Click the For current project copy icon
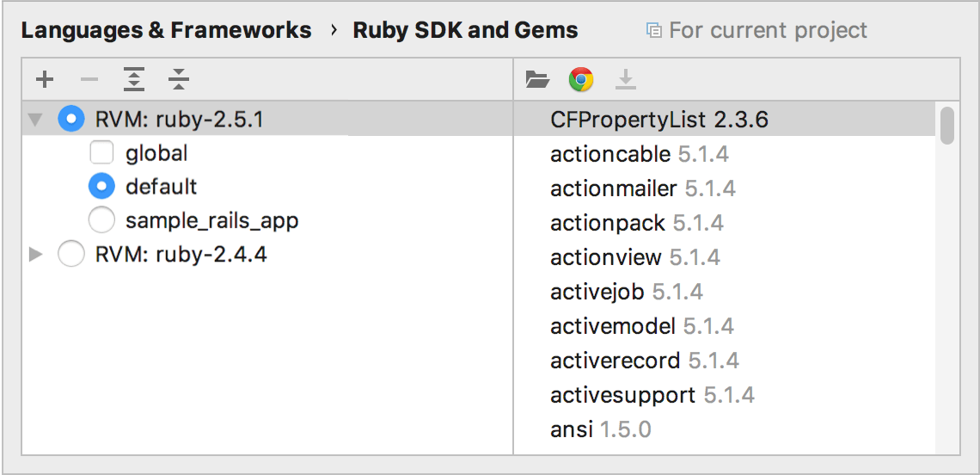Image resolution: width=980 pixels, height=475 pixels. [x=654, y=32]
